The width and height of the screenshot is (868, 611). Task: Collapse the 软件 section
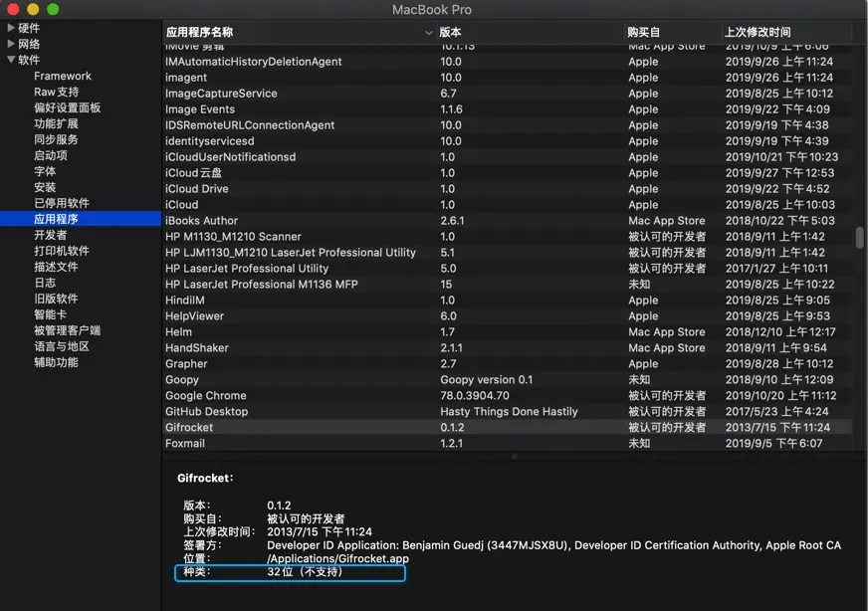[x=11, y=60]
